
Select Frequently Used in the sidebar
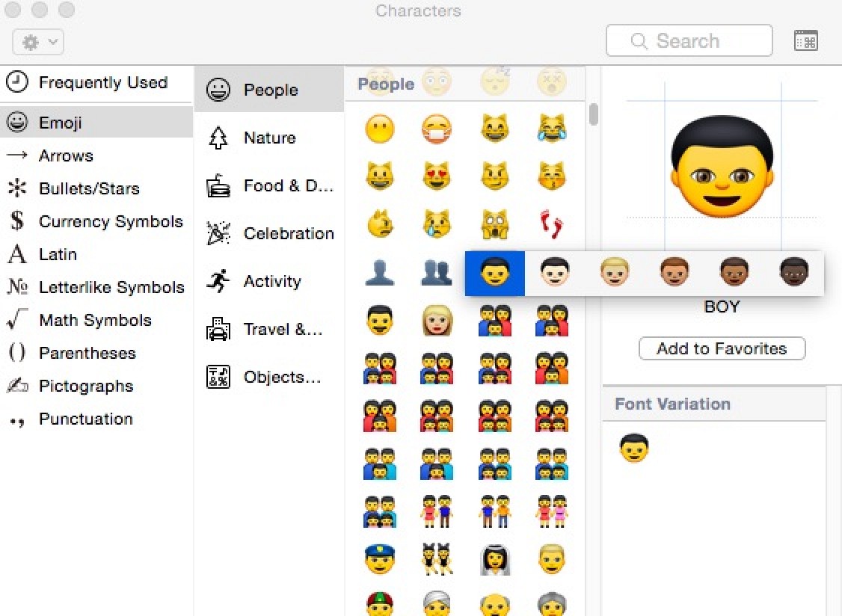(102, 83)
